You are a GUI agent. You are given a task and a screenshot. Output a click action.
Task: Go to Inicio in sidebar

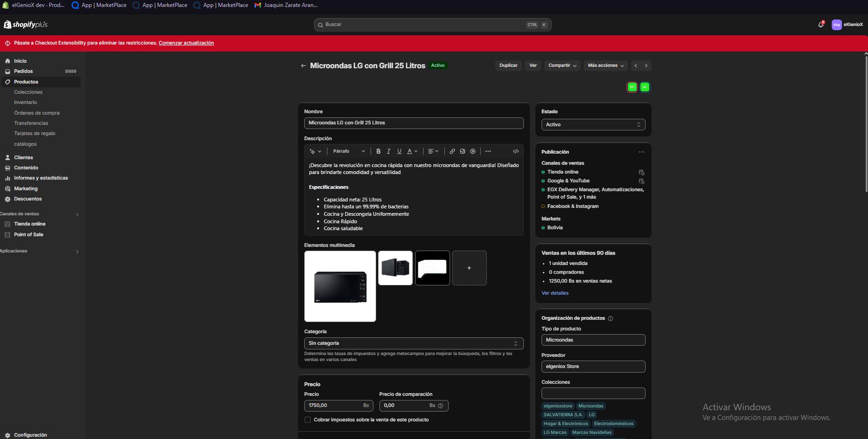click(x=20, y=61)
